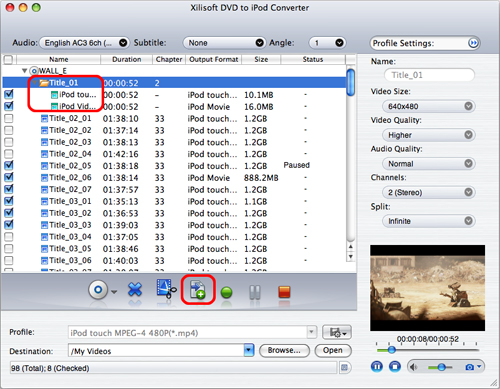The image size is (500, 389).
Task: Uncheck the Title_02_05 checkbox
Action: tap(9, 165)
